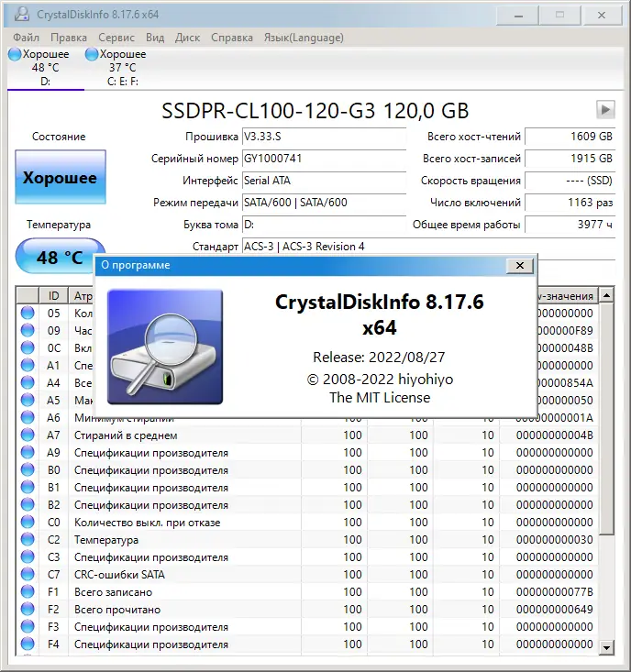Click the serial number field GY1000741
Image resolution: width=631 pixels, height=672 pixels.
tap(324, 159)
